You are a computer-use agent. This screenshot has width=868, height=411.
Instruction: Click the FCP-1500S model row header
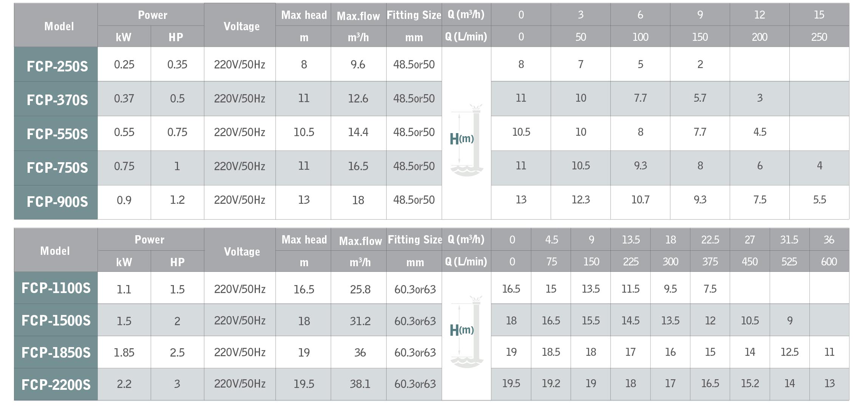click(x=56, y=320)
